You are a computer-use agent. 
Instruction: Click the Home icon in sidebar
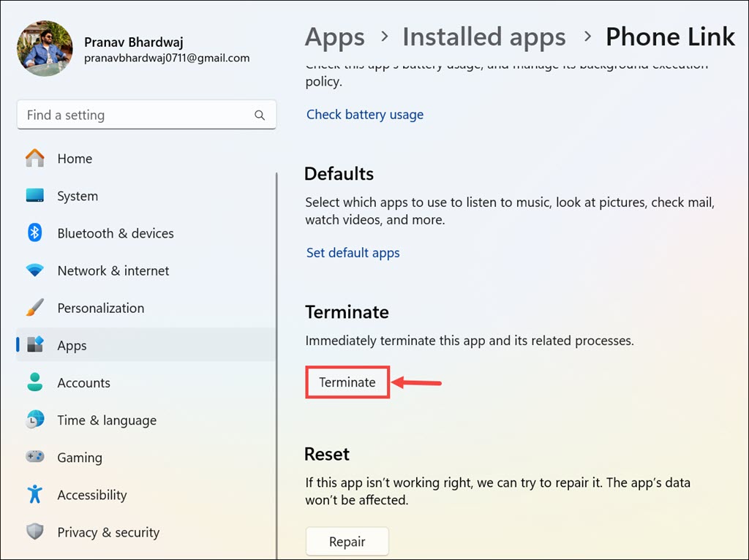click(x=35, y=159)
